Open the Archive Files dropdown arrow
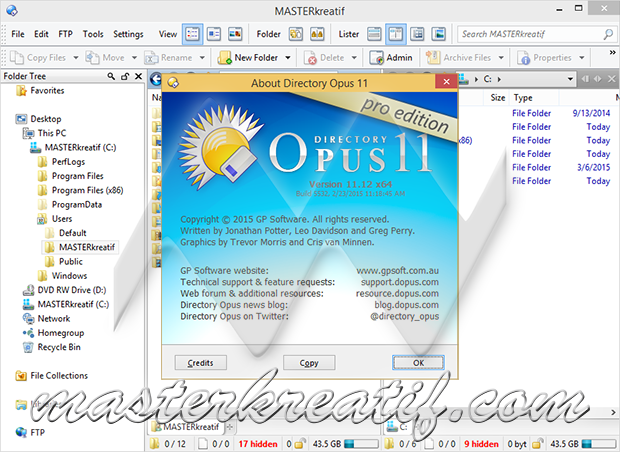This screenshot has height=452, width=620. click(501, 58)
